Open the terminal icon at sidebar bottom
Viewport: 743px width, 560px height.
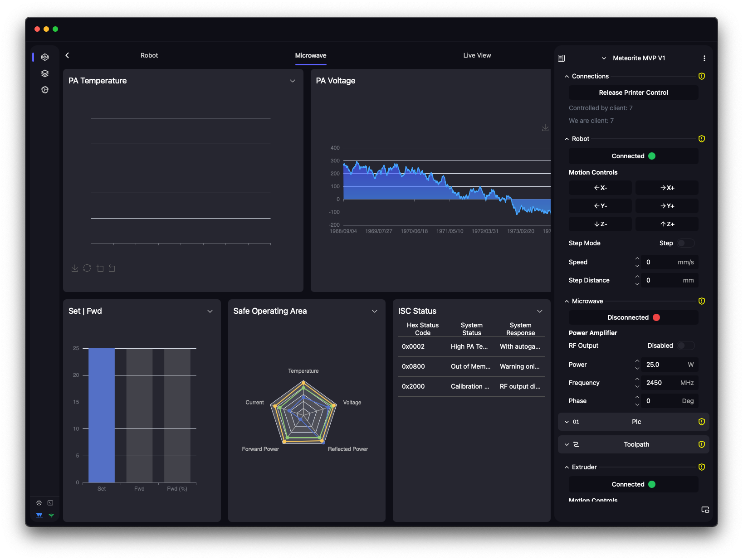(50, 503)
